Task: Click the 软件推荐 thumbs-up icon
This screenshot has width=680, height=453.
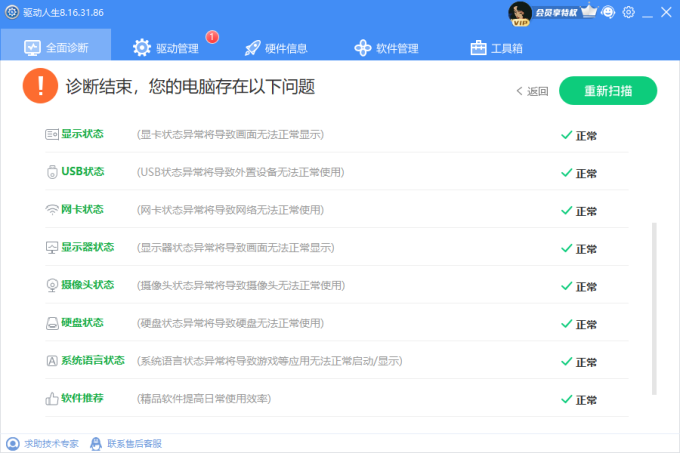Action: click(52, 399)
